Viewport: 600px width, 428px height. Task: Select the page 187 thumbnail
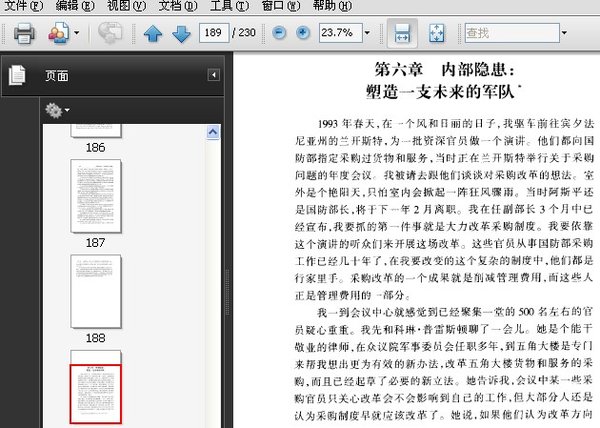96,194
